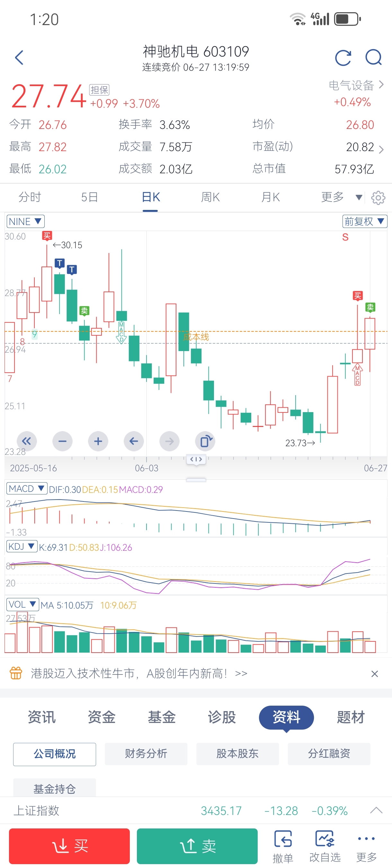This screenshot has width=392, height=868.
Task: Open the MACD indicator dropdown
Action: (27, 488)
